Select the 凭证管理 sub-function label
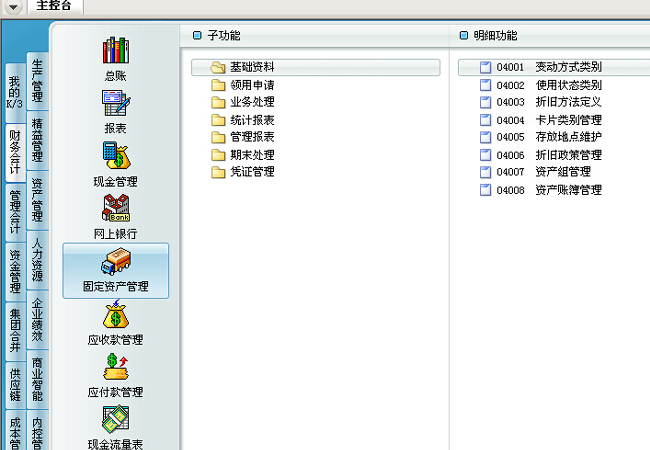 click(x=252, y=172)
